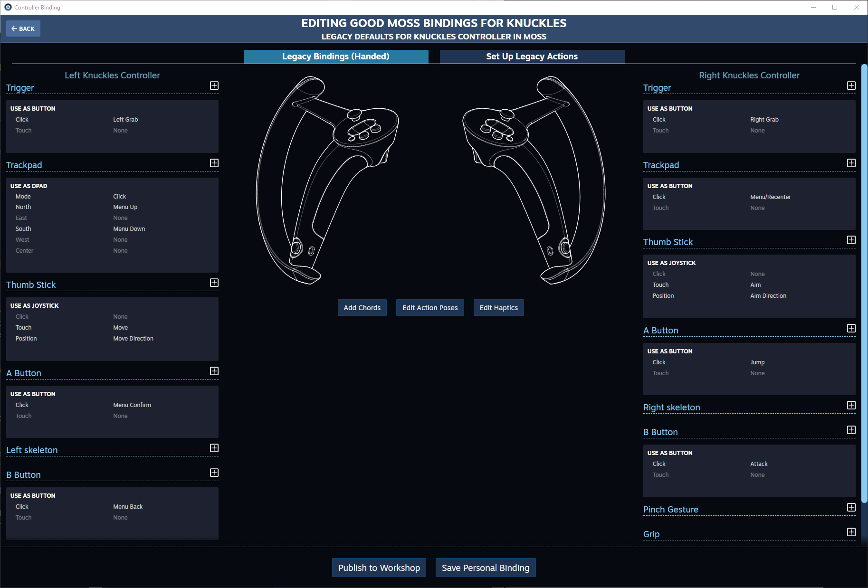Select the left B Button 'Menu Back' binding
The width and height of the screenshot is (868, 588).
click(128, 507)
